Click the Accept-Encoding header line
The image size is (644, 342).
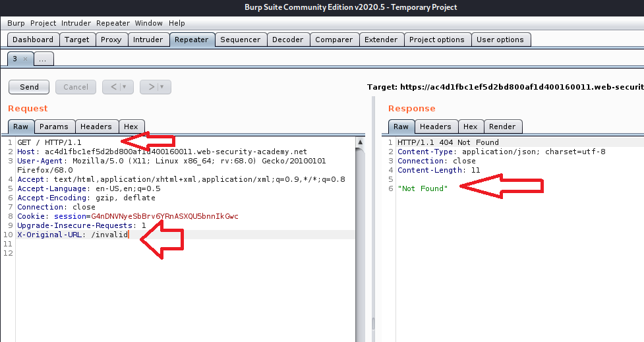click(x=86, y=198)
